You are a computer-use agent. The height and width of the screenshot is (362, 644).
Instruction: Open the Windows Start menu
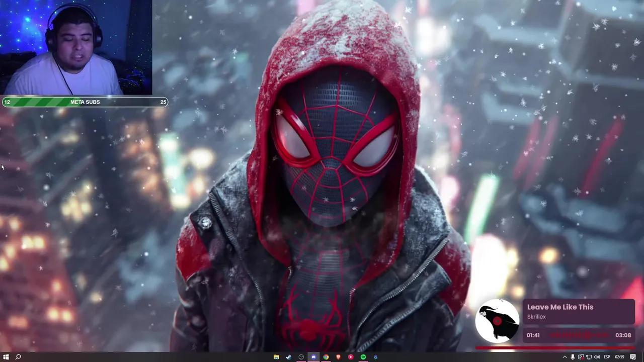(6, 357)
